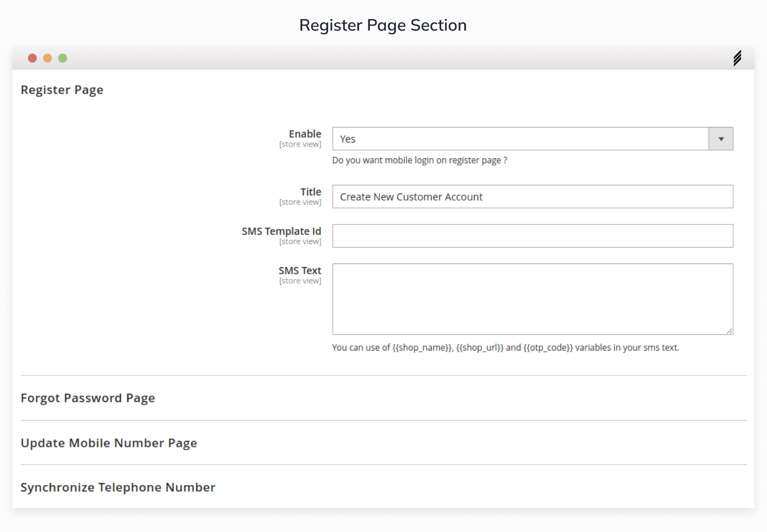Open the Enable dropdown arrow

pos(720,139)
